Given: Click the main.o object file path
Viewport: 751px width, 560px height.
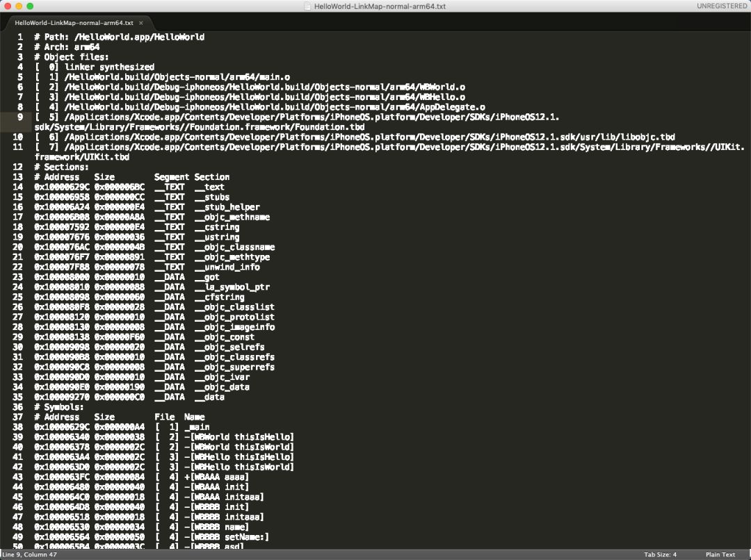Looking at the screenshot, I should pyautogui.click(x=177, y=78).
